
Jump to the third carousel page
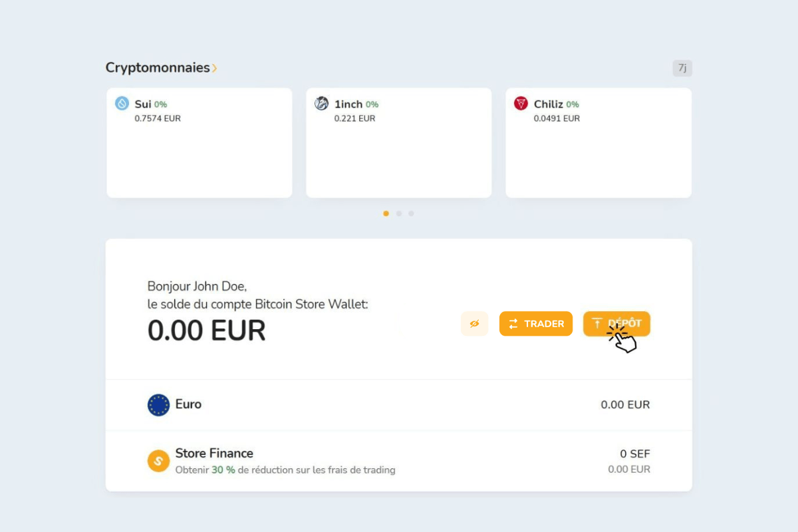pyautogui.click(x=411, y=213)
